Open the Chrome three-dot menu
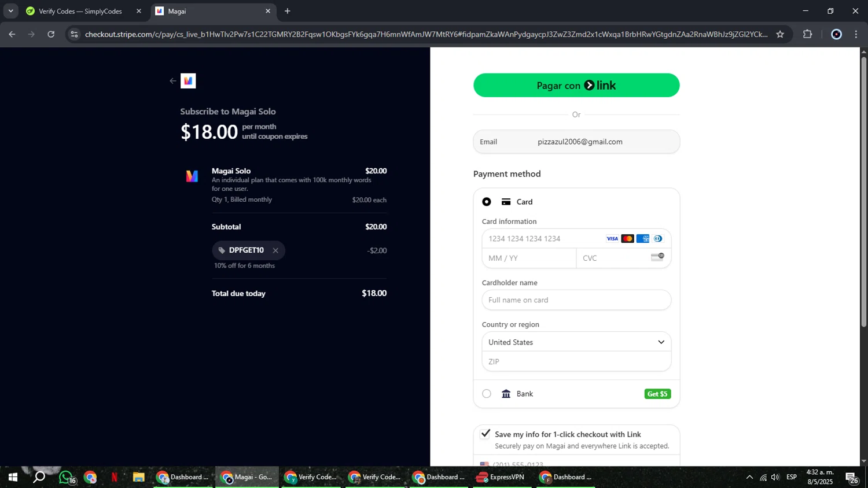The width and height of the screenshot is (868, 488). coord(856,34)
